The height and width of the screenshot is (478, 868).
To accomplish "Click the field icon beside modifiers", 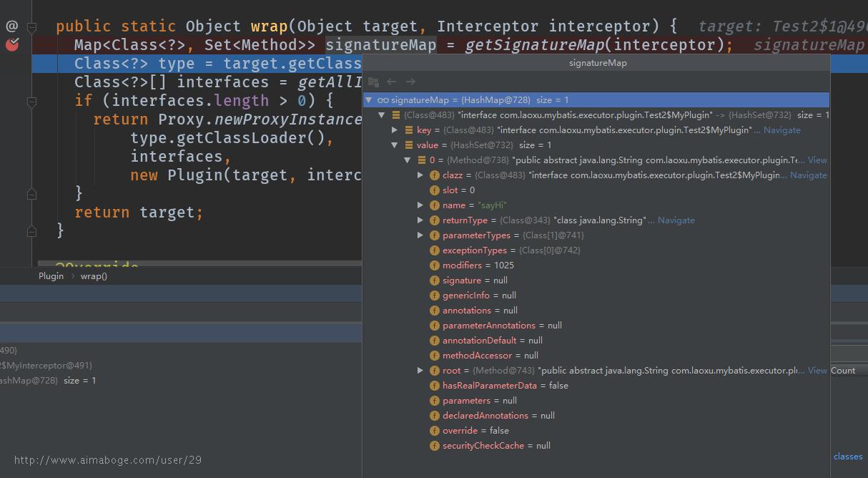I will point(435,265).
